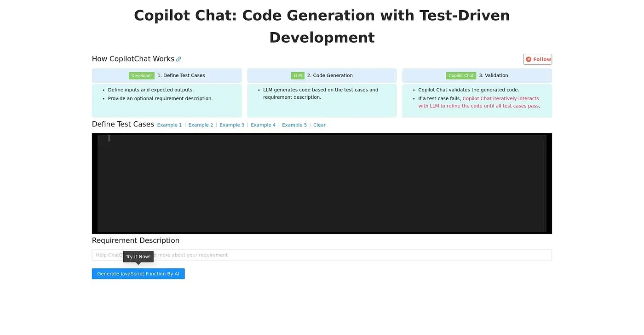Click inside the dark code editor area

pyautogui.click(x=322, y=184)
